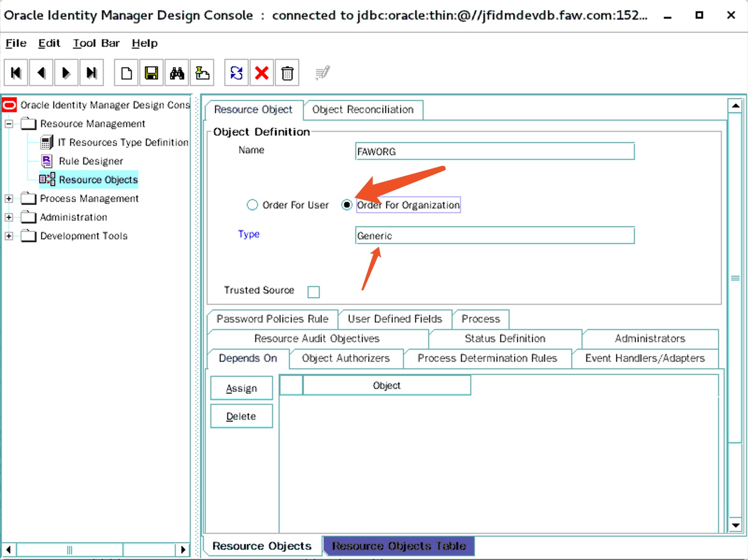This screenshot has width=748, height=560.
Task: Select the Resource Object tab
Action: 253,109
